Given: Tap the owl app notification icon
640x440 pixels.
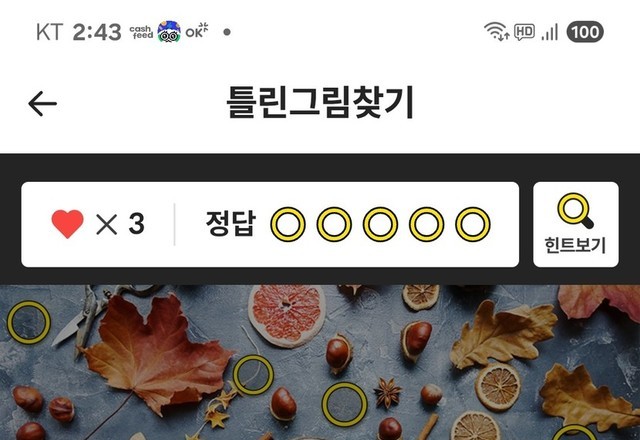Looking at the screenshot, I should coord(169,32).
